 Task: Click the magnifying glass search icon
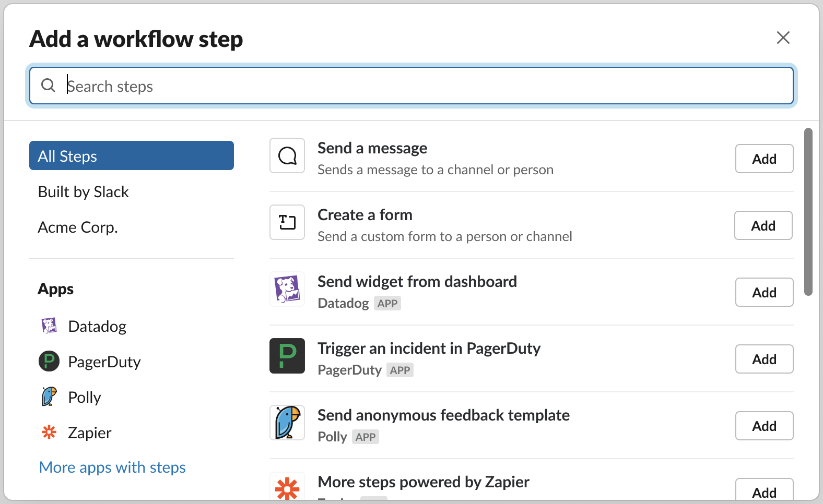click(48, 86)
